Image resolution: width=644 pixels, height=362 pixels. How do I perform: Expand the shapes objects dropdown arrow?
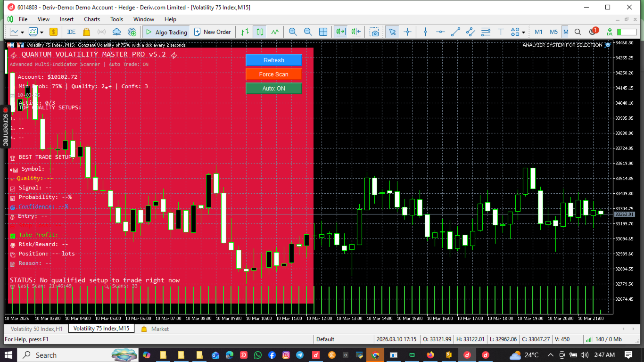pyautogui.click(x=524, y=33)
